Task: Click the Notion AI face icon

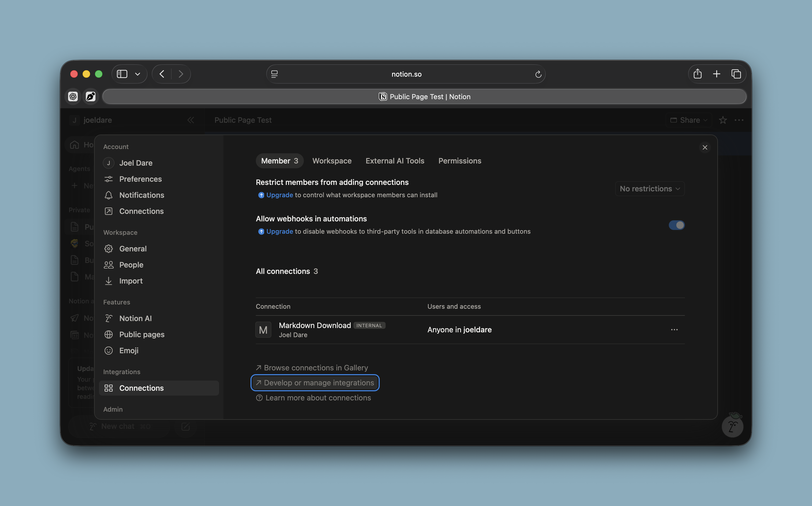Action: coord(109,318)
